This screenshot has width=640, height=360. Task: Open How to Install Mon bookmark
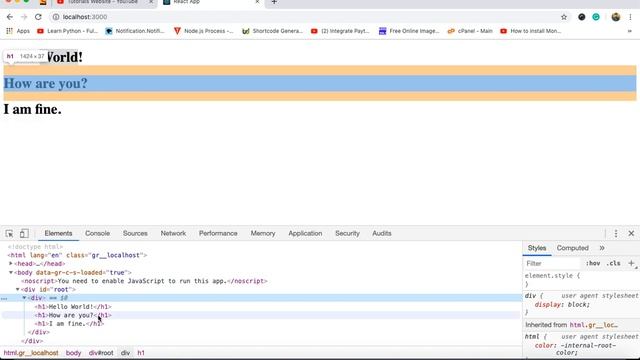pyautogui.click(x=531, y=31)
